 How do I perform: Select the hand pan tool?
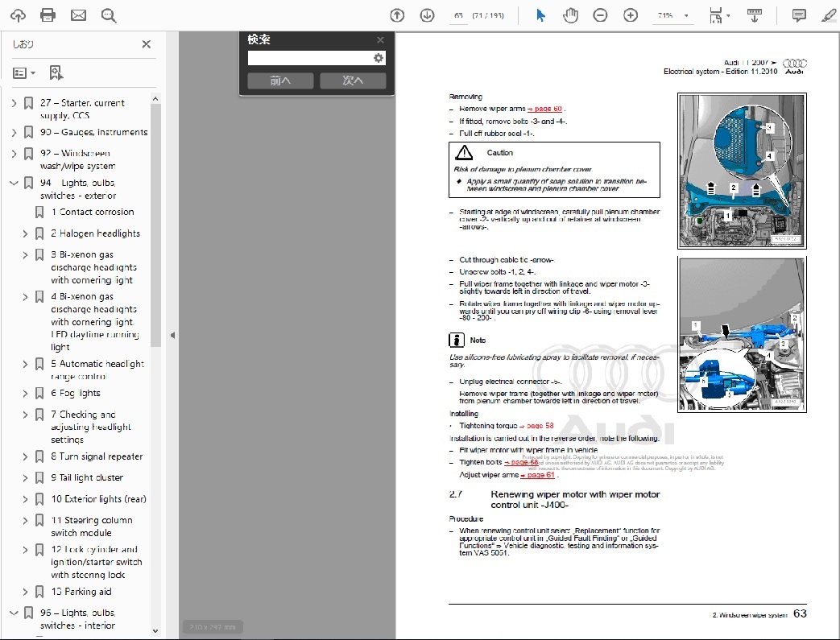[570, 15]
